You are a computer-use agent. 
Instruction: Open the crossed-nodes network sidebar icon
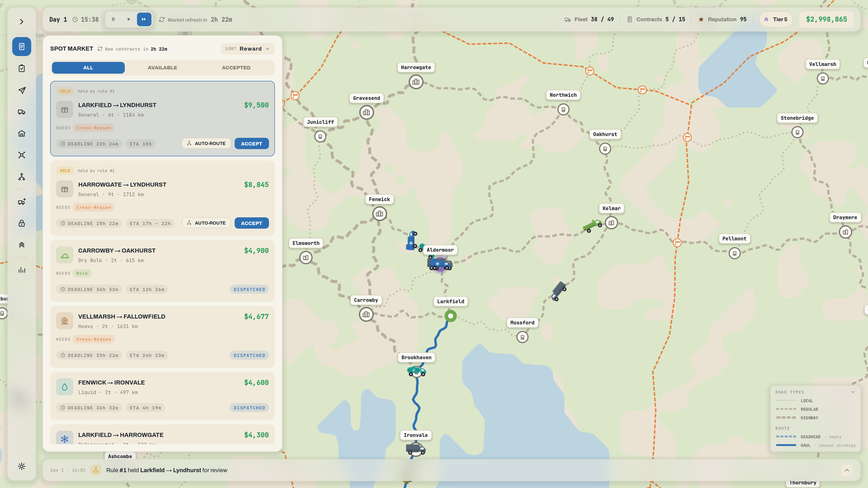pos(21,155)
